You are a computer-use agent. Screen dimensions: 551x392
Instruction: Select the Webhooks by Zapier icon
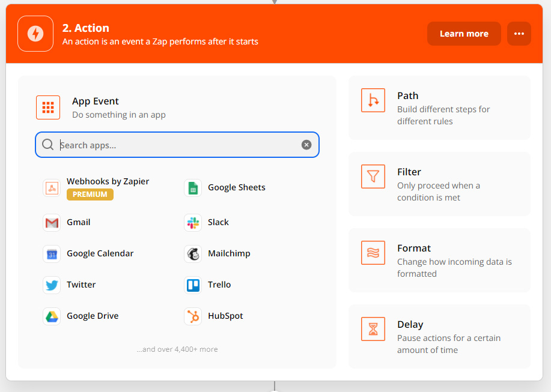coord(52,188)
